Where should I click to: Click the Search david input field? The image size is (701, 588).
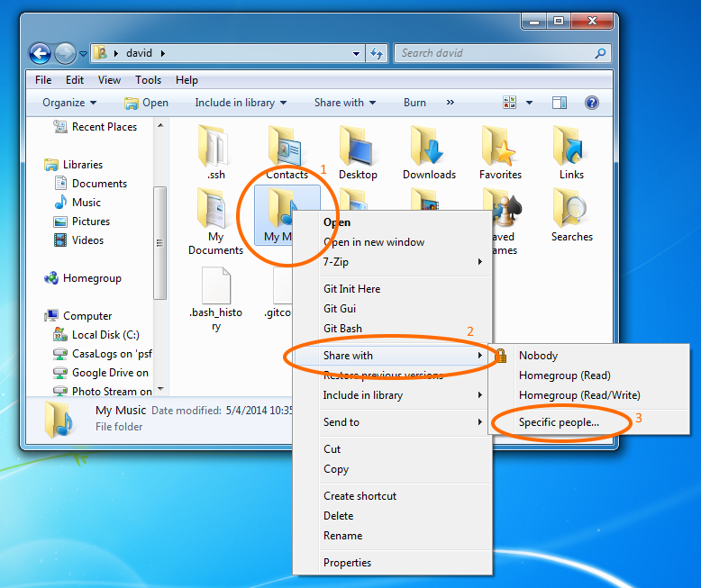tap(494, 53)
